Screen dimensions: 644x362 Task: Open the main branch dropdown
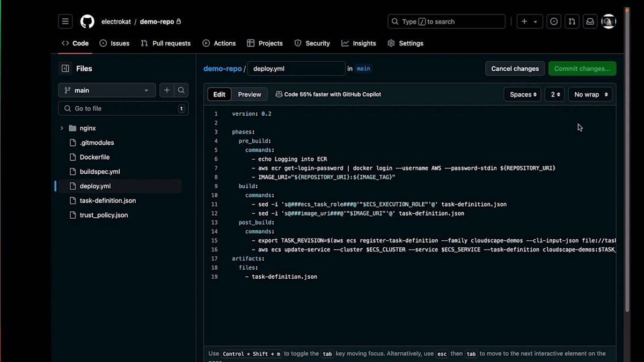pos(107,90)
